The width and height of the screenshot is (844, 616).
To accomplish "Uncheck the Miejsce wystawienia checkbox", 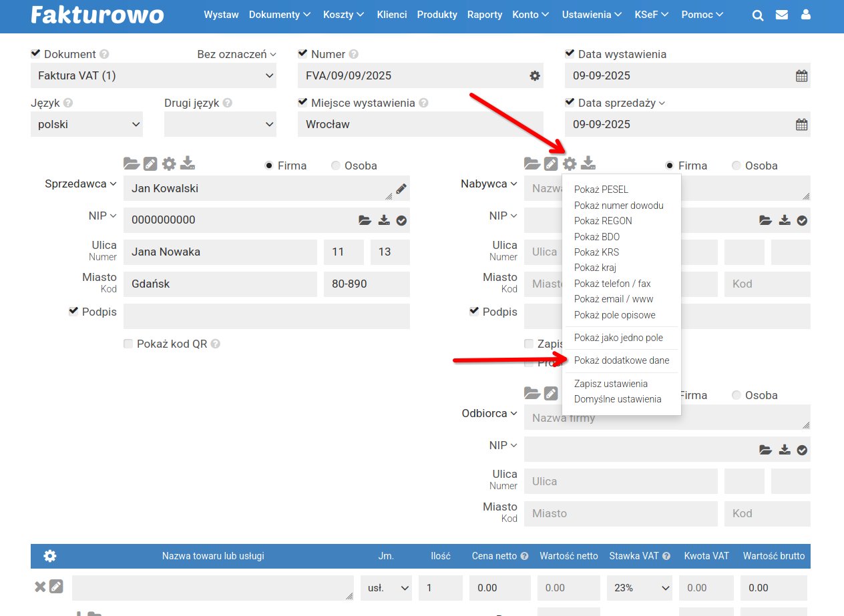I will [x=302, y=102].
